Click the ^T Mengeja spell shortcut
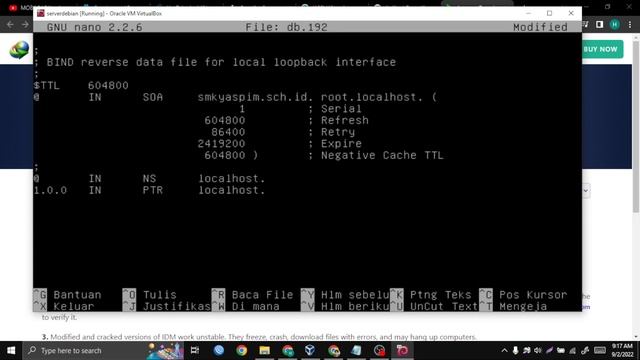The image size is (640, 360). 513,306
